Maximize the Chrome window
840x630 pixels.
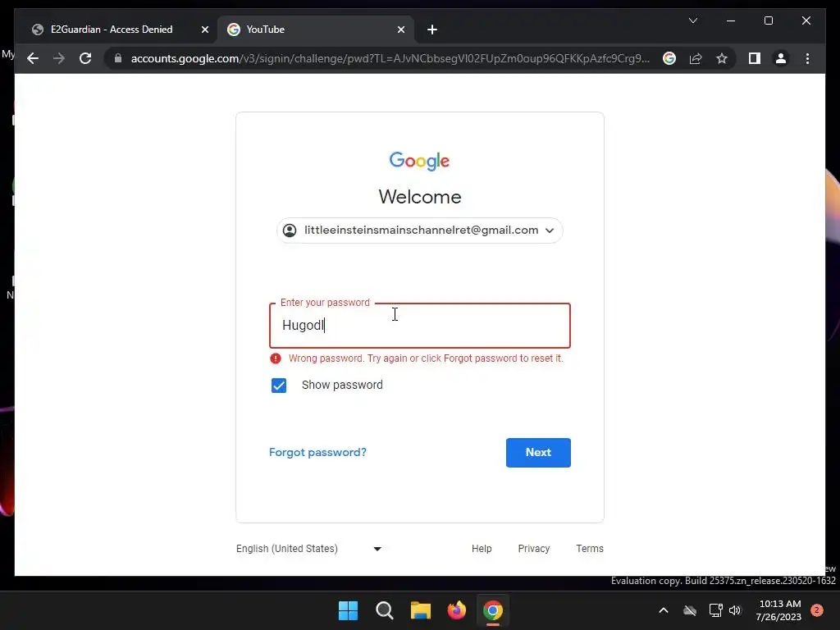point(768,21)
